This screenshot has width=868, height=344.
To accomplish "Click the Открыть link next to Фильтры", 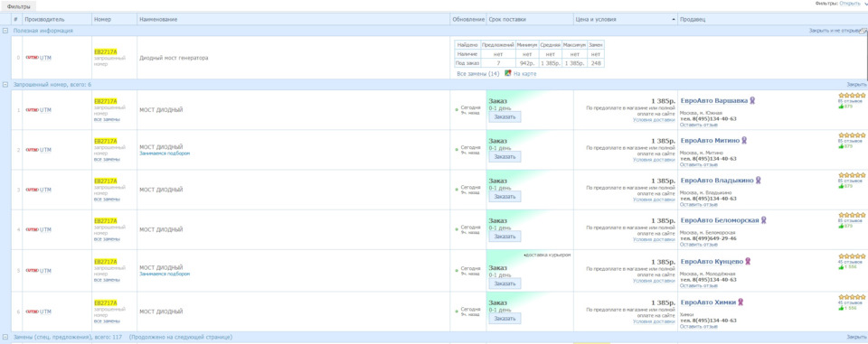I will coord(850,4).
